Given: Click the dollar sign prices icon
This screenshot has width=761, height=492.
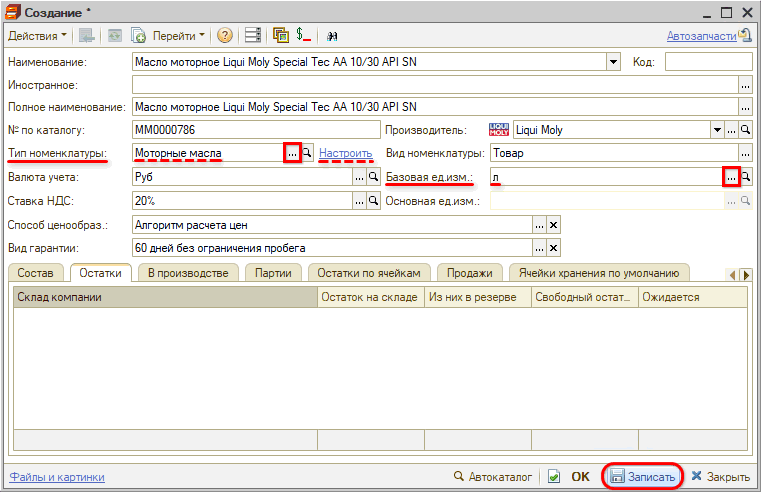Looking at the screenshot, I should coord(304,35).
